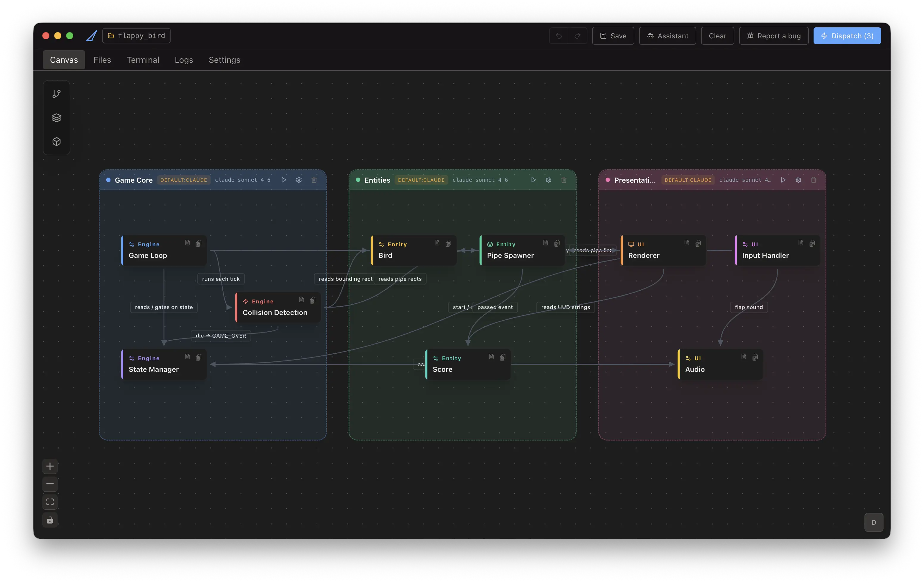Open Bird node document icon
The image size is (924, 583).
tap(437, 243)
